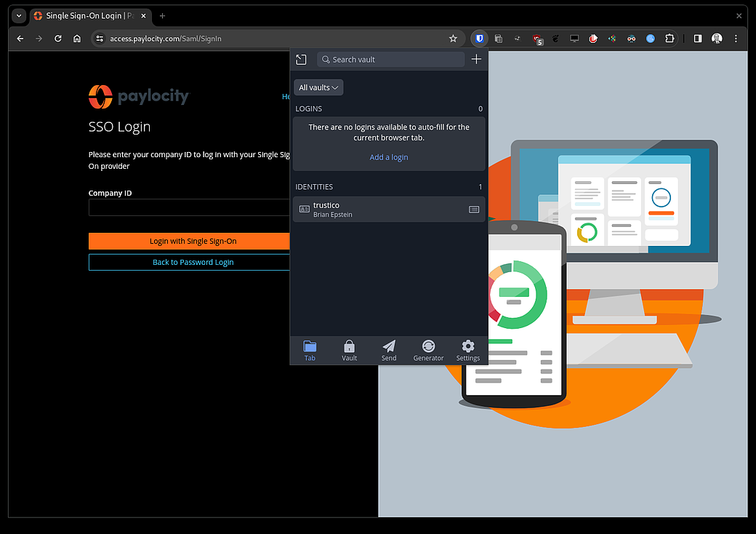Screen dimensions: 756x534
Task: Open the Chrome extensions puzzle menu
Action: (x=669, y=39)
